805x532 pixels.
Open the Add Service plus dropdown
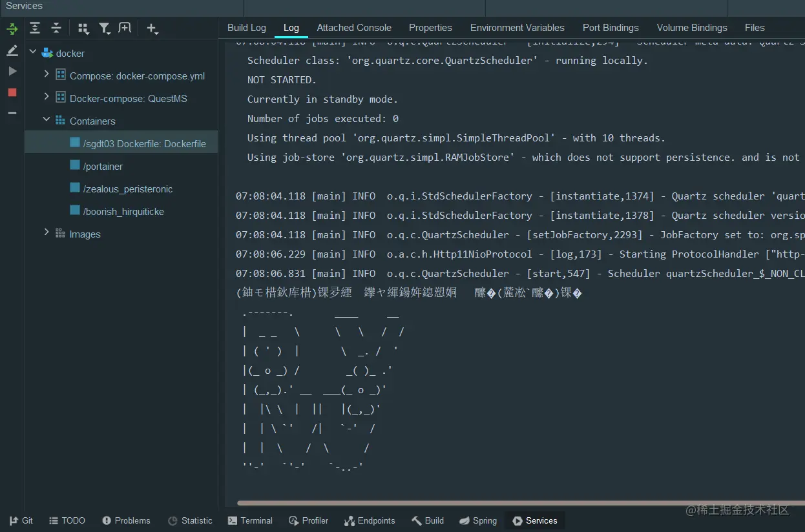coord(152,28)
